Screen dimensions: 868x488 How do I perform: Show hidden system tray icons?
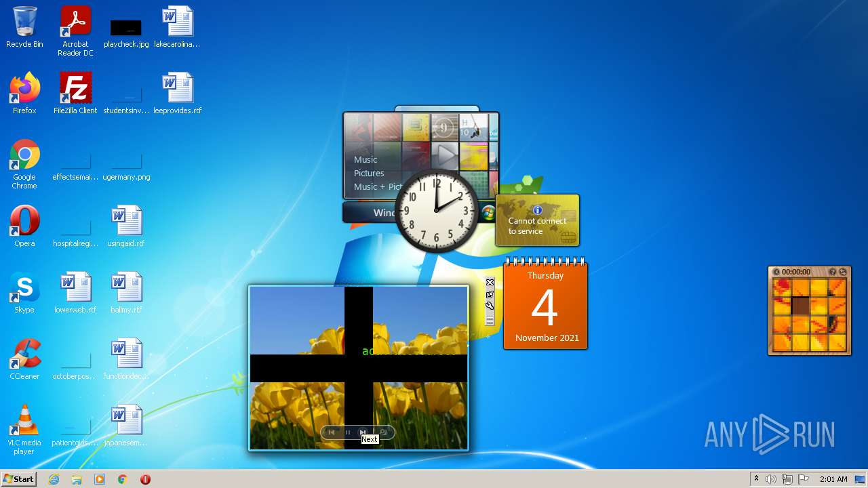(757, 479)
